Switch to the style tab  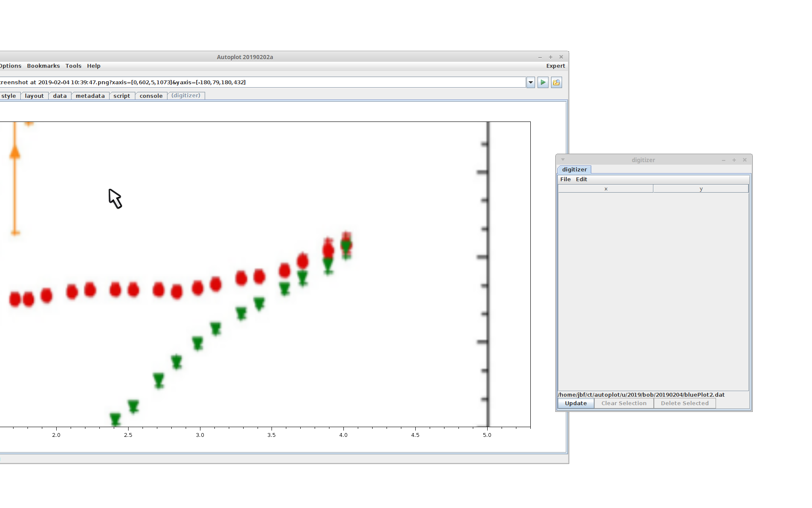point(8,96)
